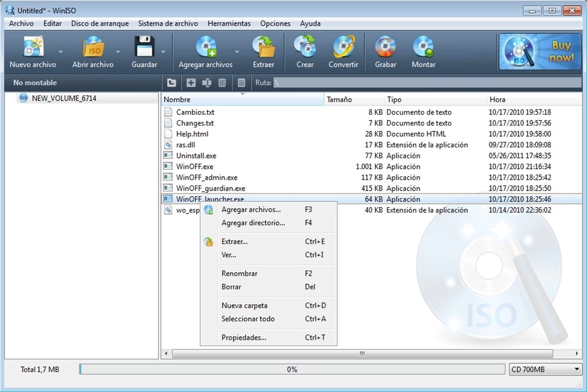Choose Borrar in context menu

[269, 287]
